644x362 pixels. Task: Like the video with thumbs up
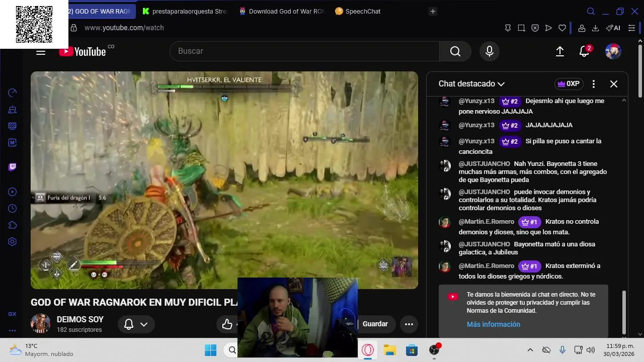(x=227, y=324)
